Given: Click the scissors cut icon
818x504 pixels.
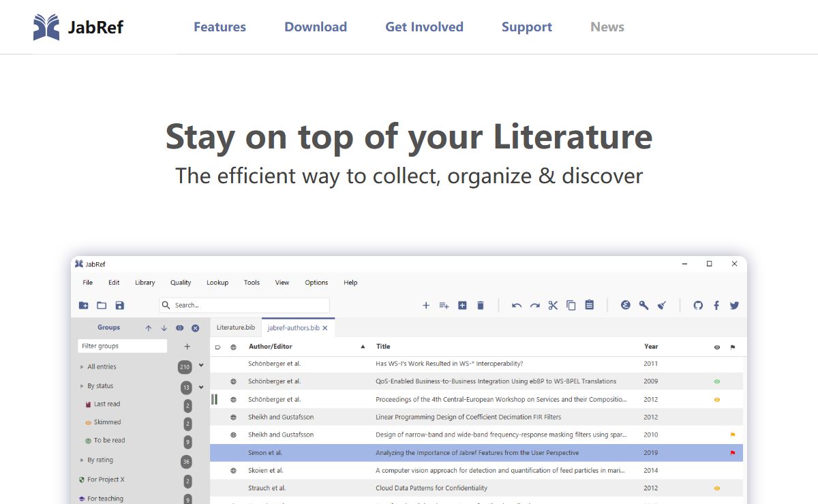Looking at the screenshot, I should 553,305.
